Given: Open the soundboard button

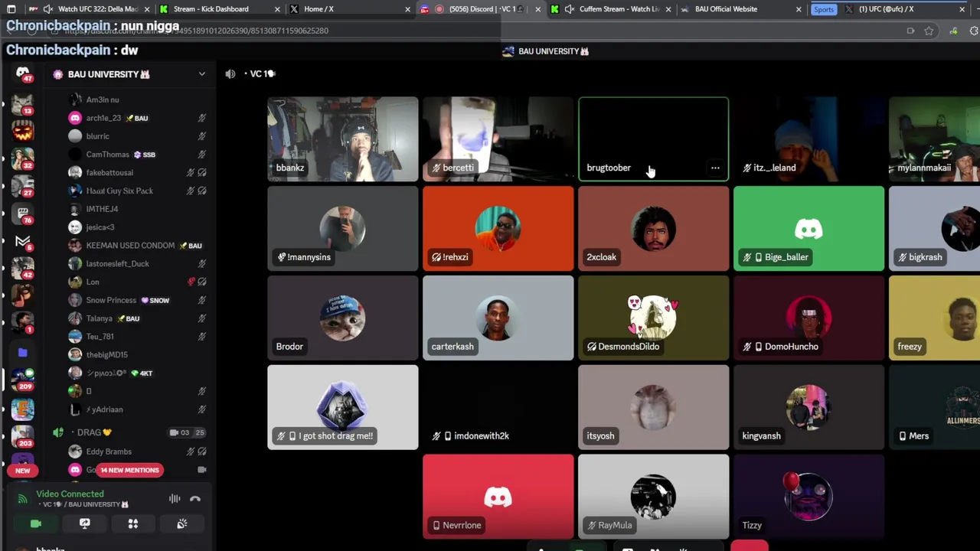Looking at the screenshot, I should (x=182, y=524).
